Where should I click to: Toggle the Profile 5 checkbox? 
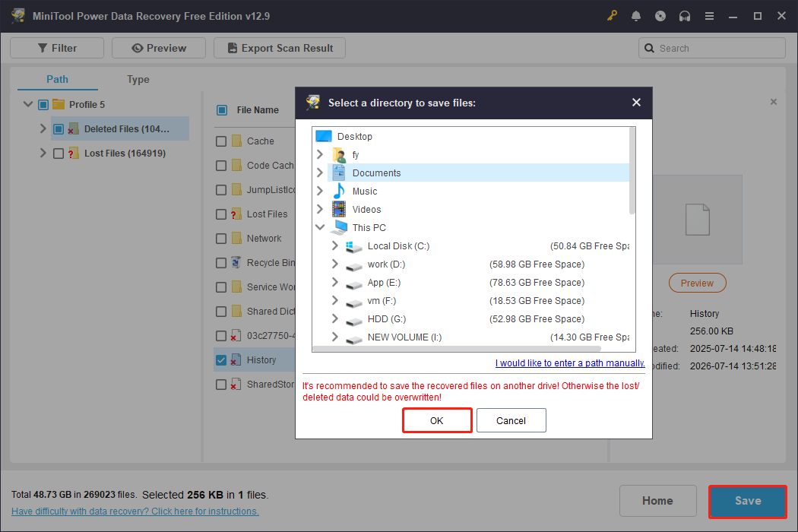coord(43,104)
